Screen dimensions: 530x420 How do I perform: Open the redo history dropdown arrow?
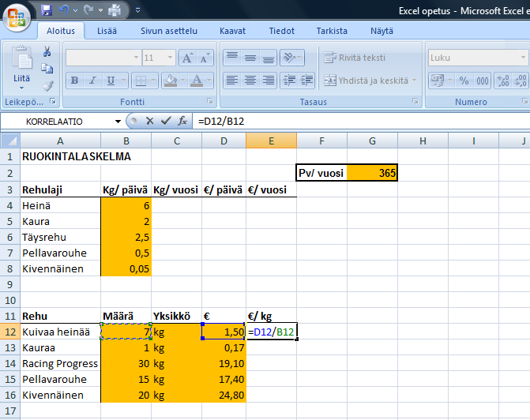click(100, 11)
